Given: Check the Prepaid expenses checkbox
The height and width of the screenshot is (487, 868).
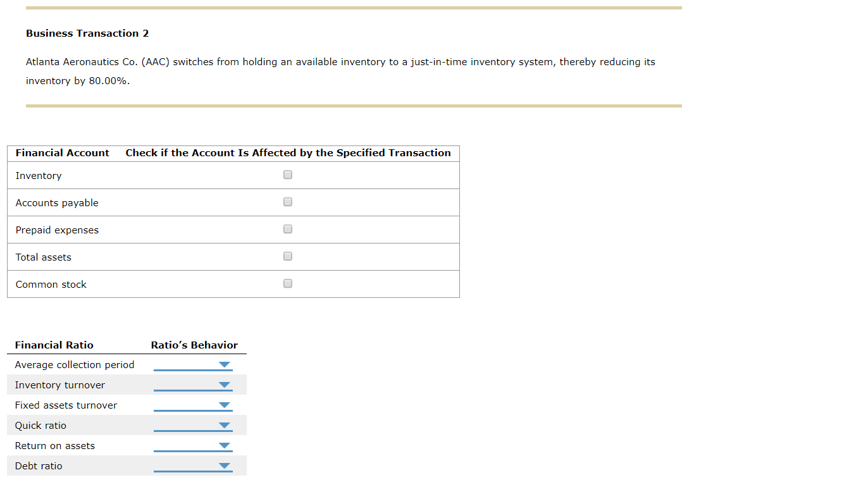Looking at the screenshot, I should (x=288, y=229).
